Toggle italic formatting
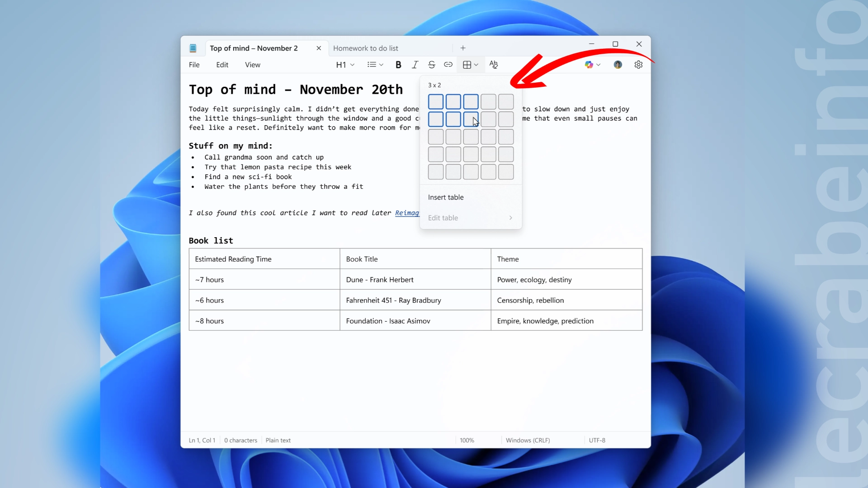 (x=415, y=65)
